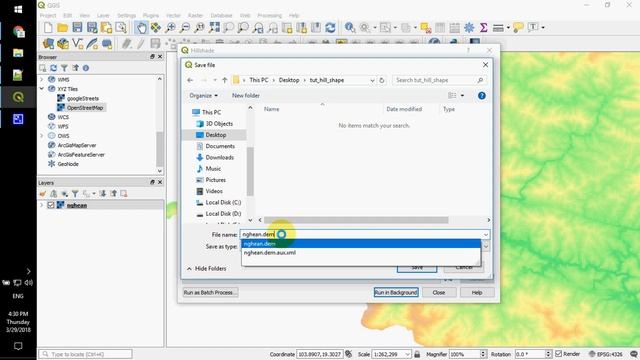
Task: Click New folder button
Action: (x=246, y=96)
